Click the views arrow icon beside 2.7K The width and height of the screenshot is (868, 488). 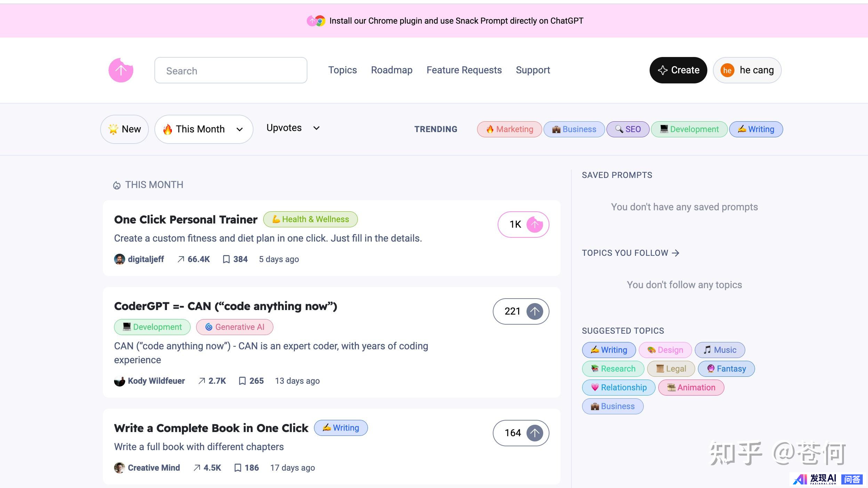pyautogui.click(x=202, y=381)
